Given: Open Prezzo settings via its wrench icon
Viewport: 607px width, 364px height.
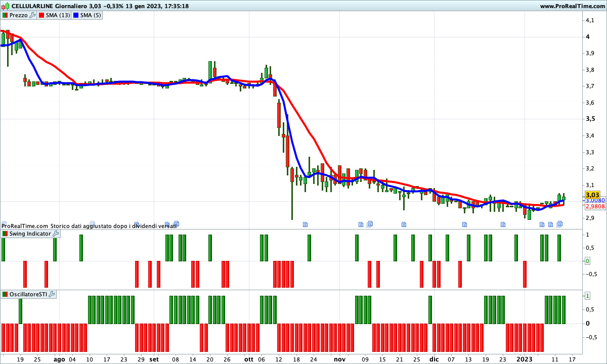Looking at the screenshot, I should (32, 15).
